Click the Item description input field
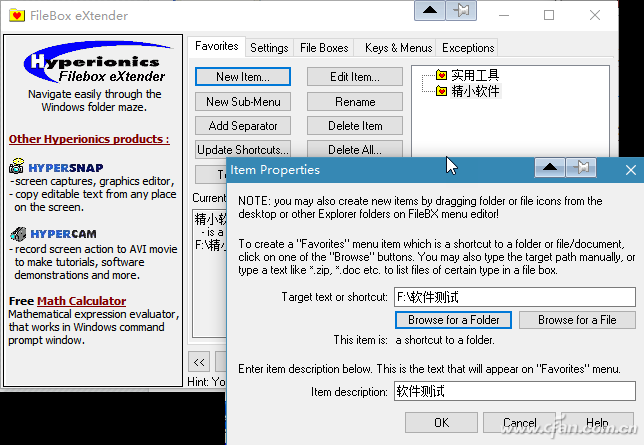Screen dimensions: 644x445 [x=515, y=391]
